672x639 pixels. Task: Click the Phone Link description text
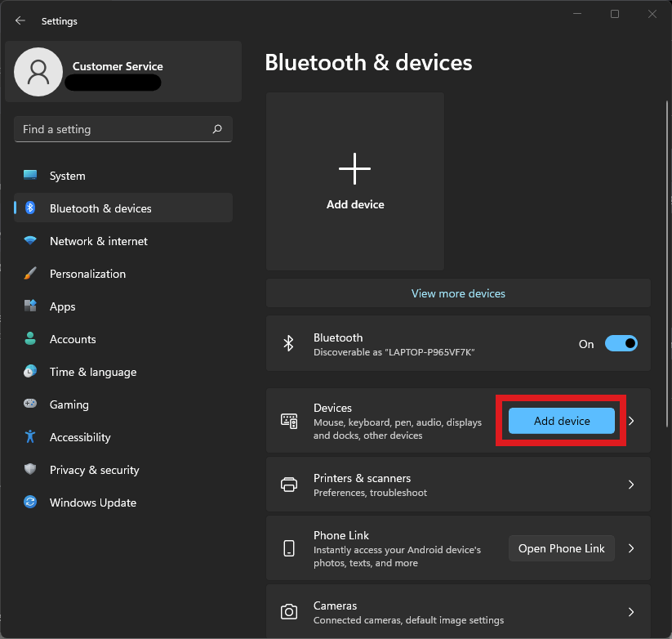point(397,556)
